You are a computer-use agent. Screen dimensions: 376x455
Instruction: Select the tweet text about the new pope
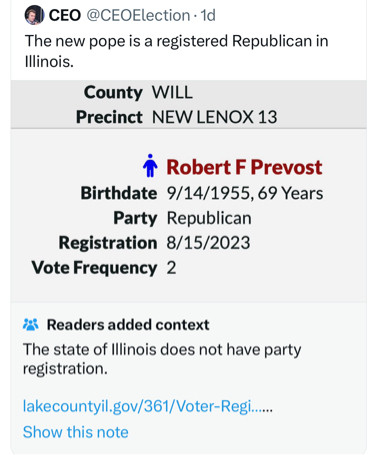tap(177, 51)
